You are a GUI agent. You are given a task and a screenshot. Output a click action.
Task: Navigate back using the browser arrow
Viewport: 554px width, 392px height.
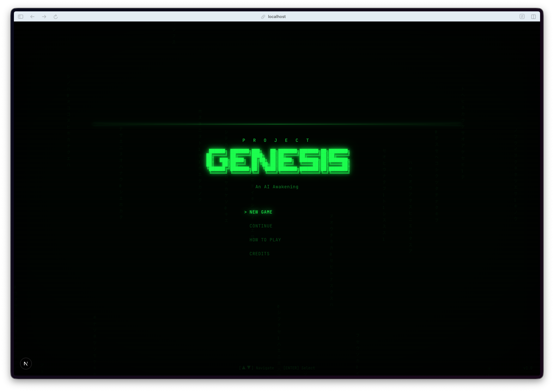(x=33, y=17)
